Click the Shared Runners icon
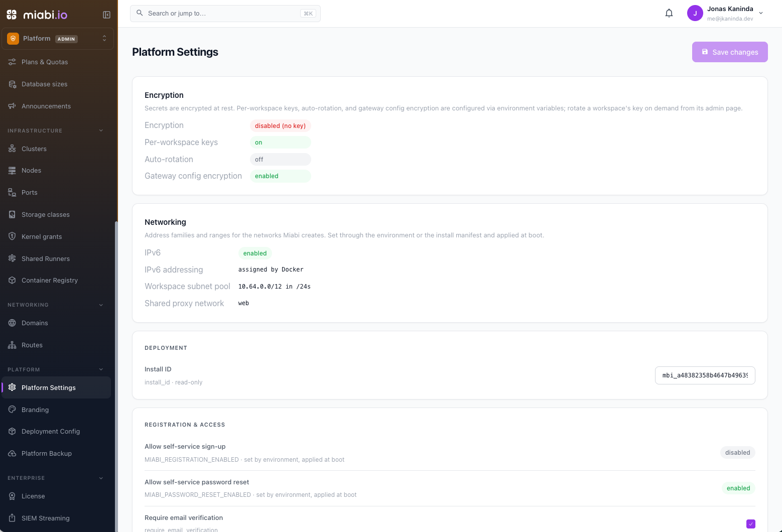Viewport: 782px width, 532px height. [x=12, y=259]
